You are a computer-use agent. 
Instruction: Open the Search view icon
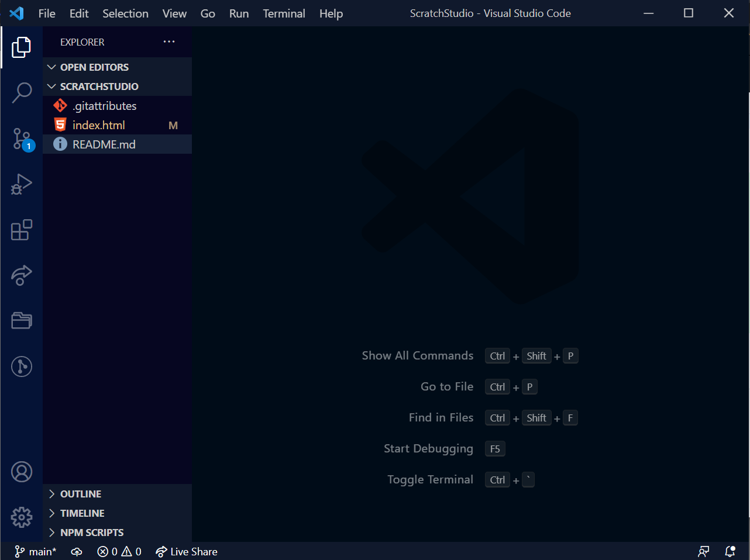click(x=22, y=92)
